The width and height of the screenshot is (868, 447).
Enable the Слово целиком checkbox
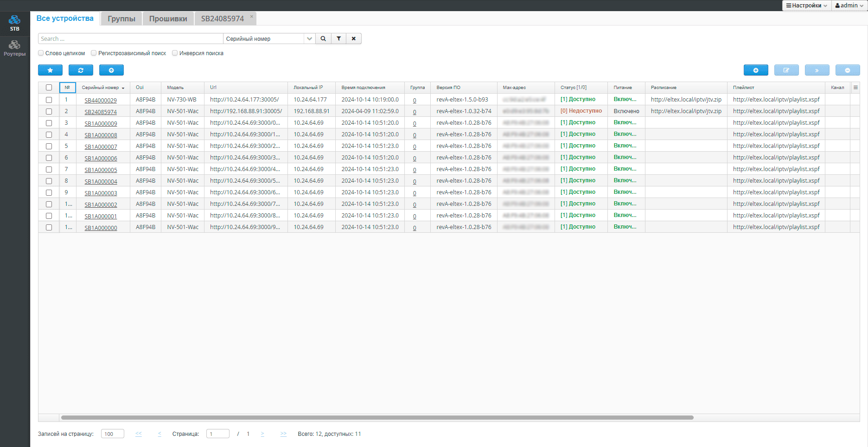(x=41, y=53)
